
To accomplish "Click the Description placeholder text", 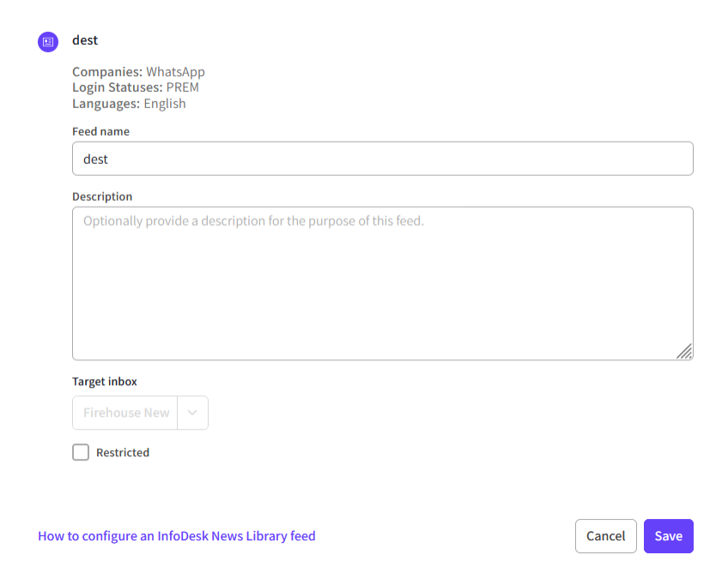I will click(253, 221).
